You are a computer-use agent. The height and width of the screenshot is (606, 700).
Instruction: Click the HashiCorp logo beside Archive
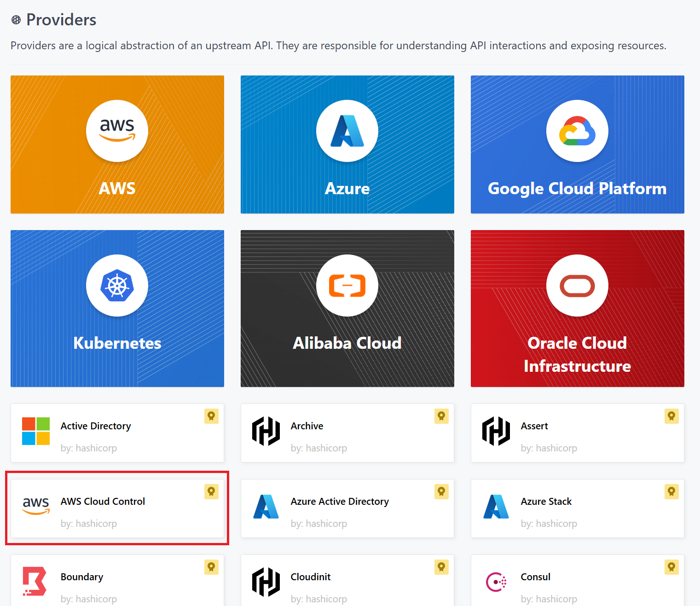pyautogui.click(x=266, y=431)
